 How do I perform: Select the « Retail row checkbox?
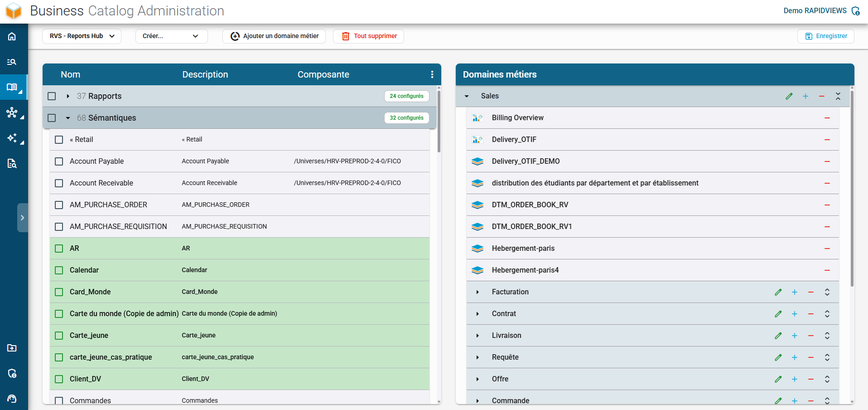[59, 140]
